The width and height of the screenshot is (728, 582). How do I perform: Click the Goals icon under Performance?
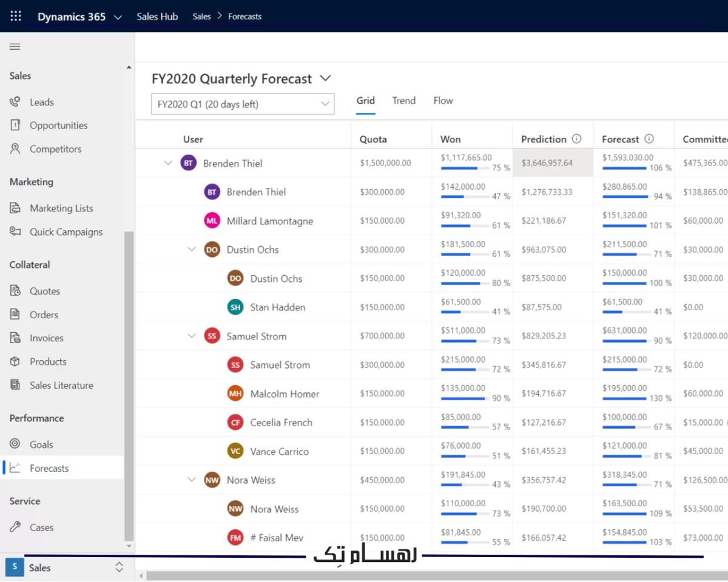[15, 444]
